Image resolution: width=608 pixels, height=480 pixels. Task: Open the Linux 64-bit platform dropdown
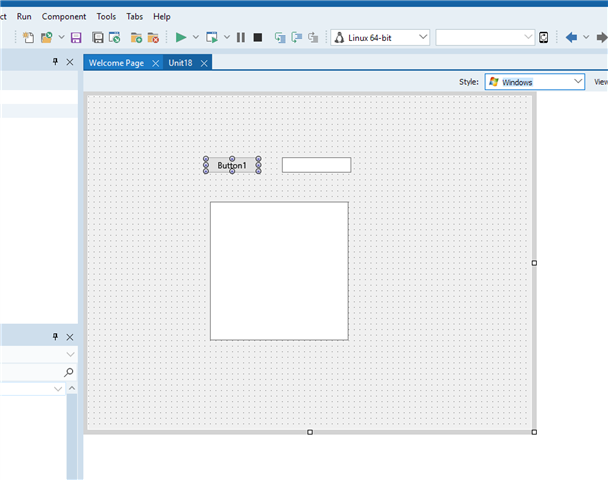pyautogui.click(x=380, y=38)
